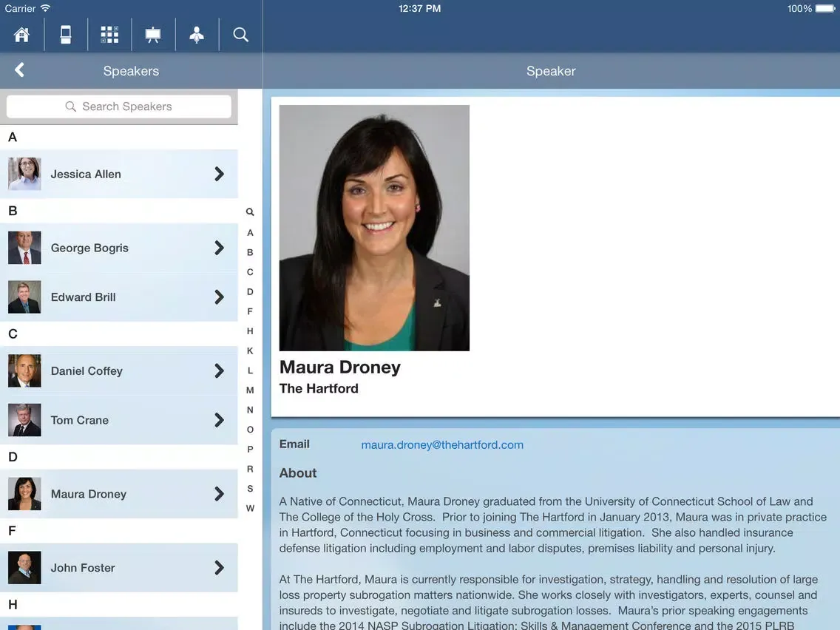Image resolution: width=840 pixels, height=630 pixels.
Task: Select the name Daniel Coffey
Action: [x=87, y=371]
